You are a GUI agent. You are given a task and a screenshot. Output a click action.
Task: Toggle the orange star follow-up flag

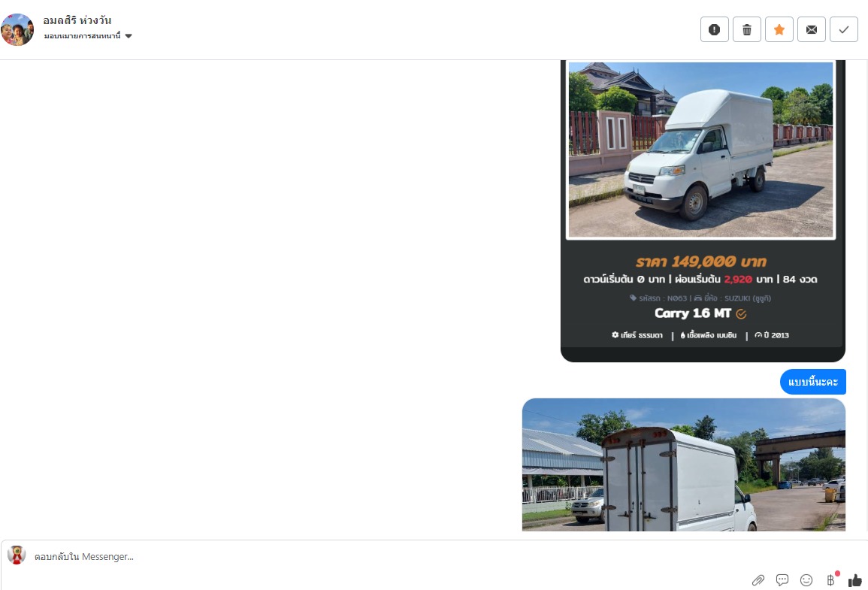(x=779, y=29)
